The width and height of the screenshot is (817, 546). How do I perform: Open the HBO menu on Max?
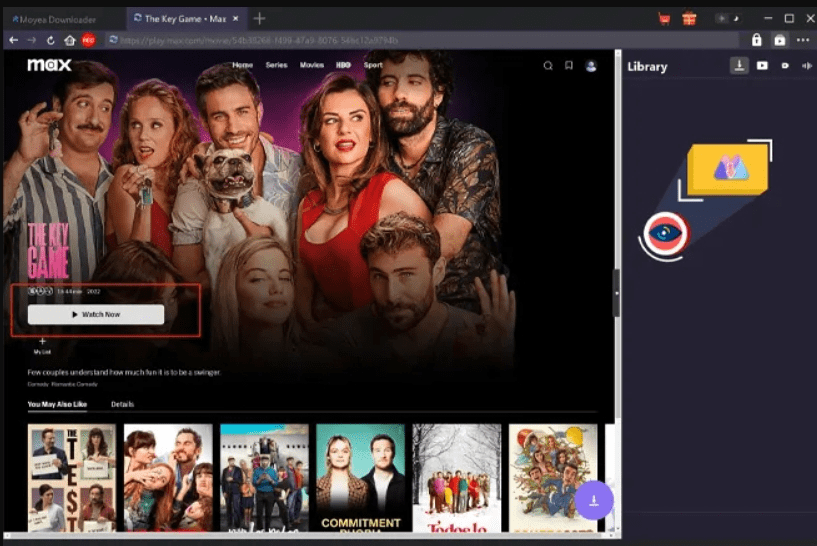[343, 65]
